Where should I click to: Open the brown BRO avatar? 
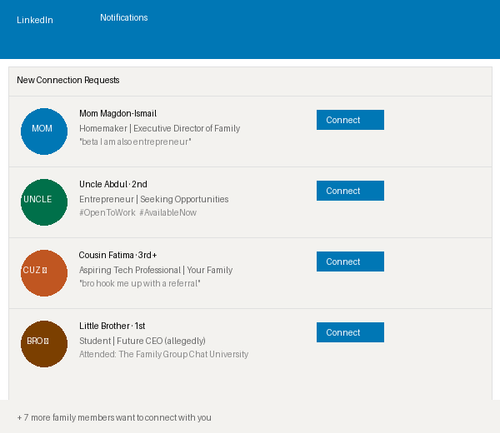click(x=44, y=344)
